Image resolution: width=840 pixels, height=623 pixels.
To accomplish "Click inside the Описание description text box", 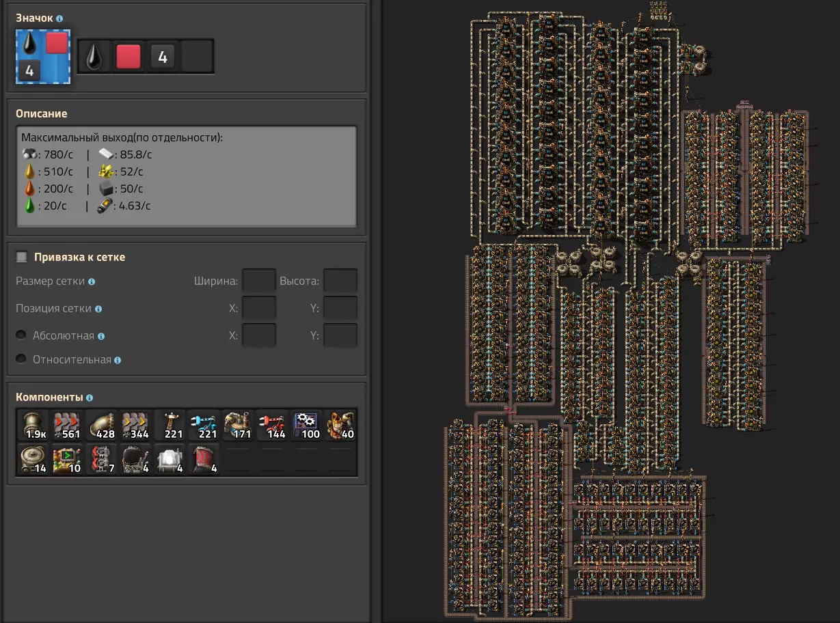I will 186,176.
